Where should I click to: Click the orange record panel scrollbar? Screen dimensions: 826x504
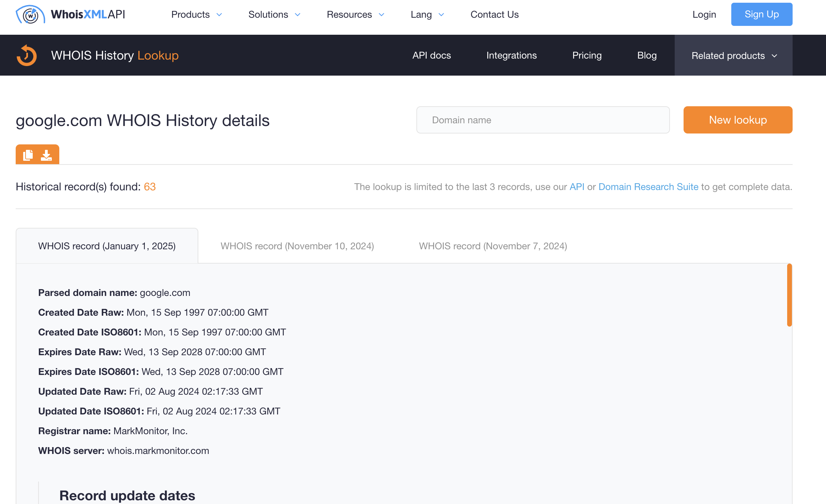789,295
